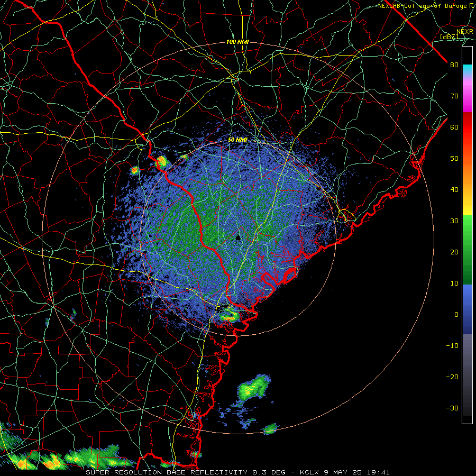The image size is (476, 476).
Task: Click the 19:41 timestamp in the caption
Action: point(377,472)
